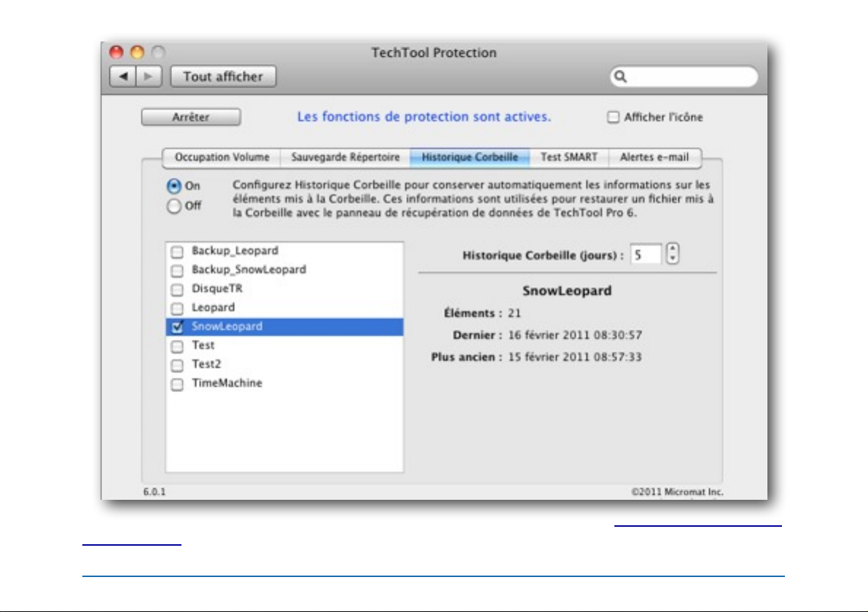Click the Tout afficher button

point(223,76)
